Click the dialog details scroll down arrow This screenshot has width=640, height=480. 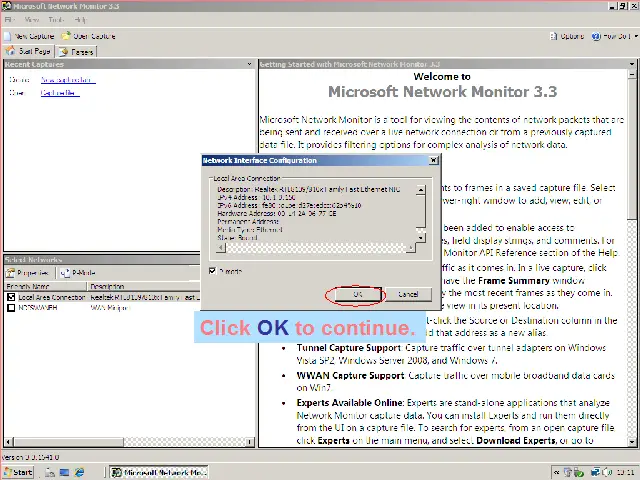(421, 238)
